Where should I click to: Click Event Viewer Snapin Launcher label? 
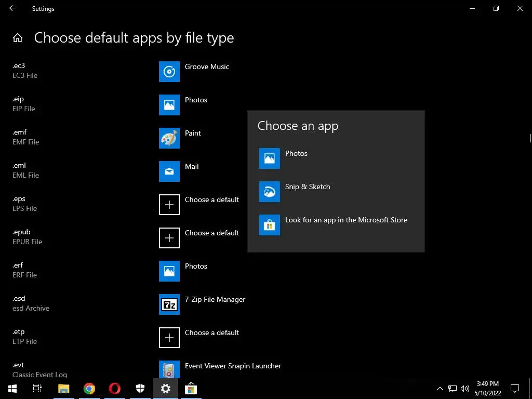pos(233,366)
